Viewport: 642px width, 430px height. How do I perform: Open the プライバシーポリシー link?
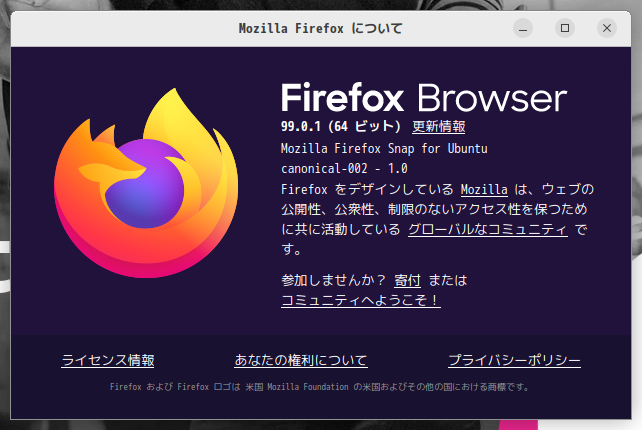point(514,360)
